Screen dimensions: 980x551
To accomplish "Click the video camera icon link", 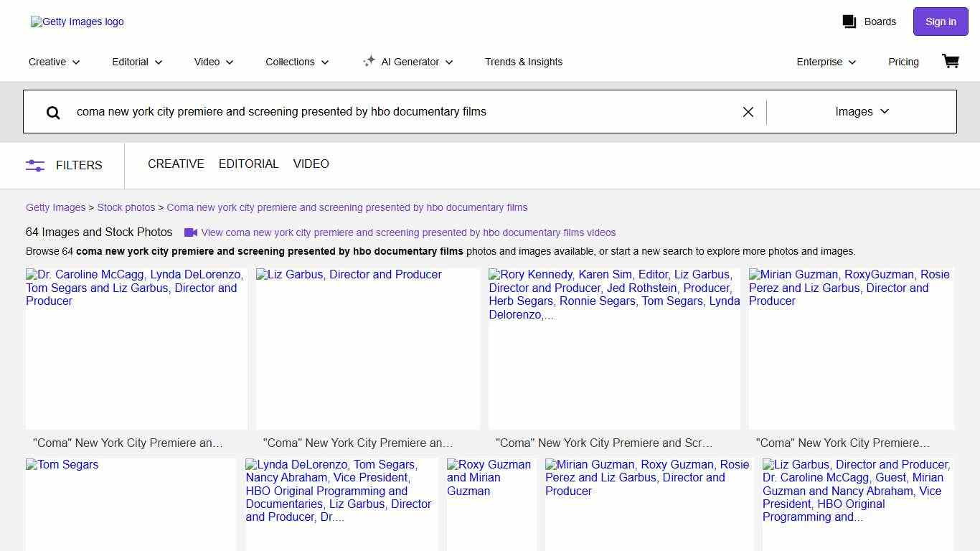I will tap(191, 232).
